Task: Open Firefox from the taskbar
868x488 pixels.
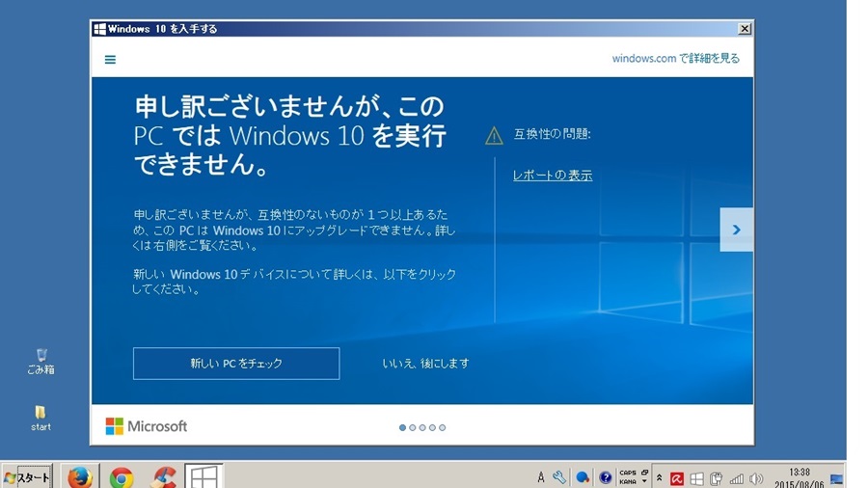Action: click(80, 476)
